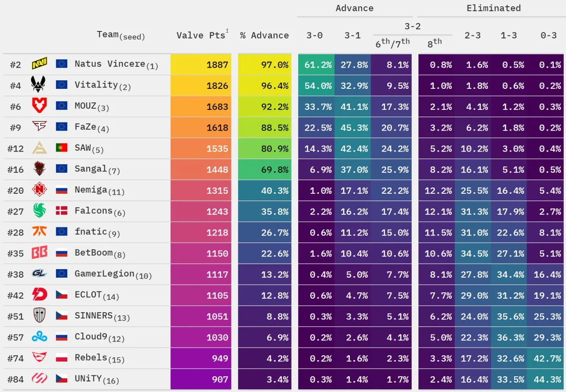Click the Czech flag beside UNiTY
This screenshot has height=392, width=566.
click(61, 379)
